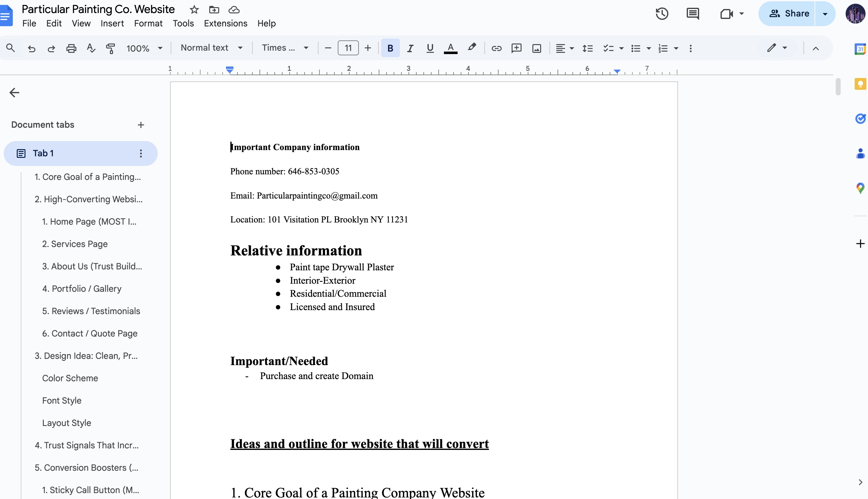The image size is (868, 499).
Task: Open the File menu
Action: click(x=29, y=23)
